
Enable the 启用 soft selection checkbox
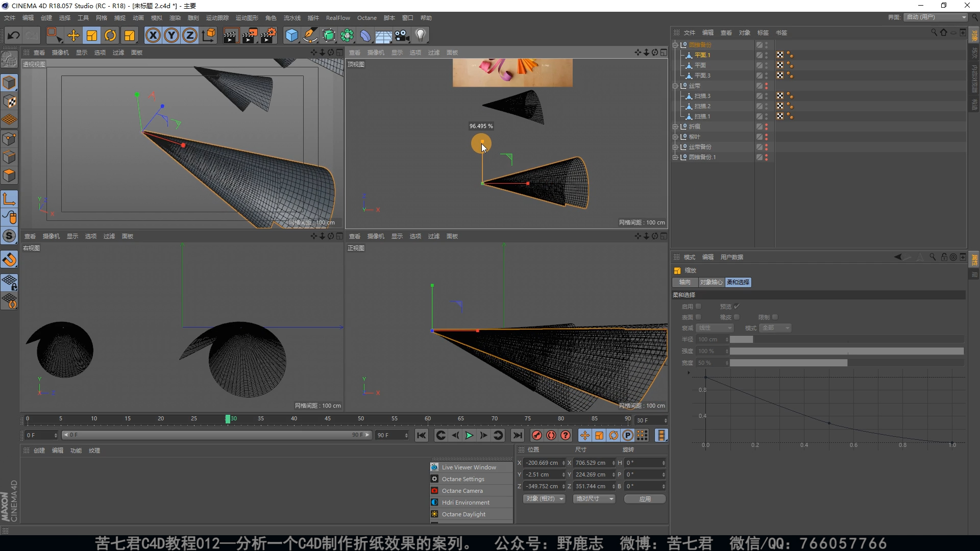[698, 306]
